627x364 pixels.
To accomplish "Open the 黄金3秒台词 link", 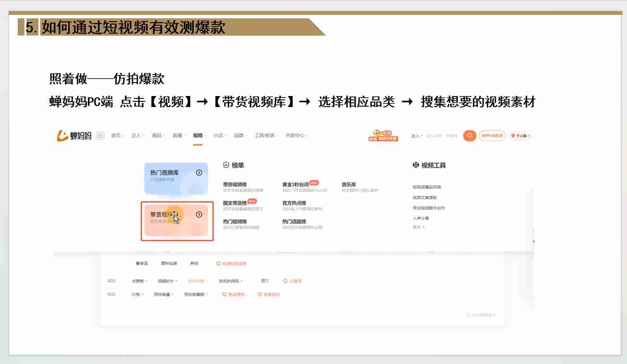I will pos(295,184).
